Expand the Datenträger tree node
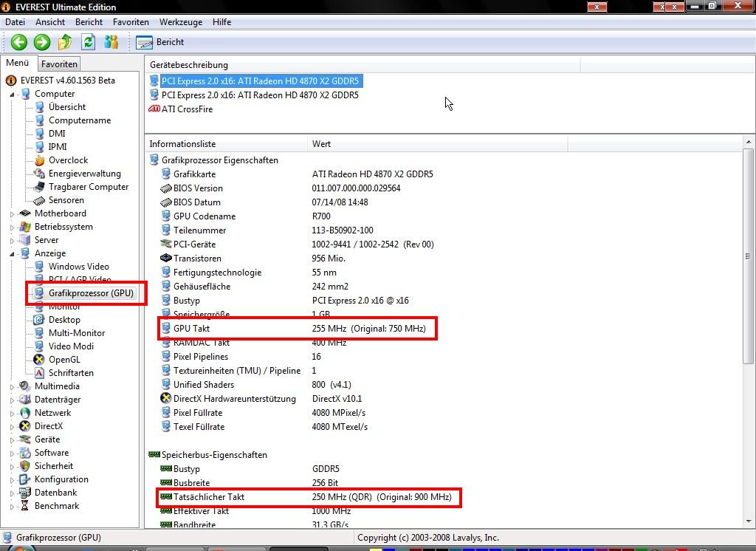 coord(12,400)
